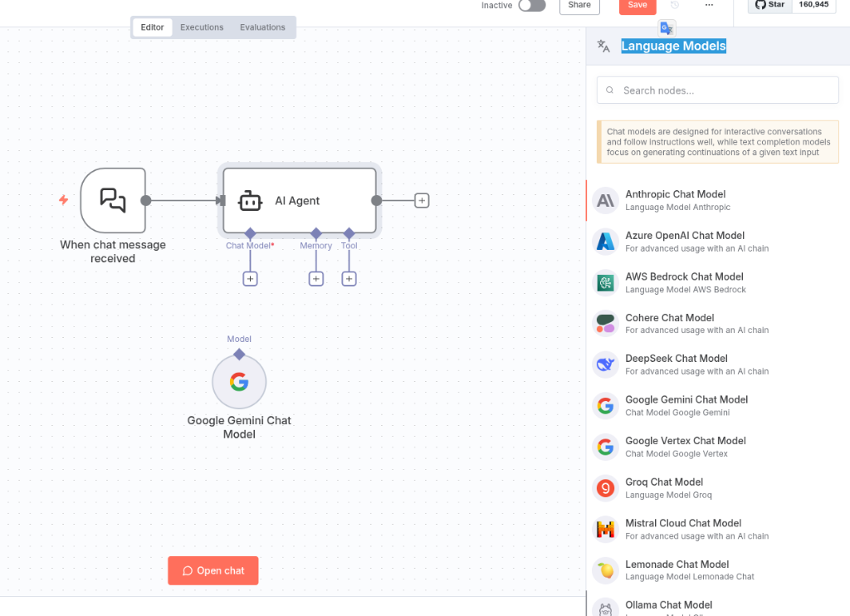The image size is (850, 616).
Task: Click the Anthropic Chat Model icon
Action: pos(605,201)
